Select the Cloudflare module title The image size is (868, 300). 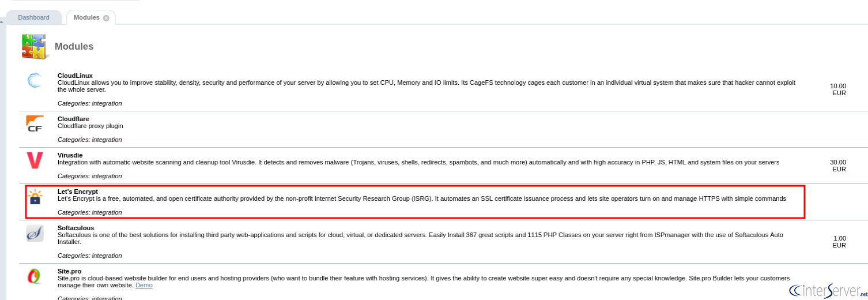pos(73,119)
